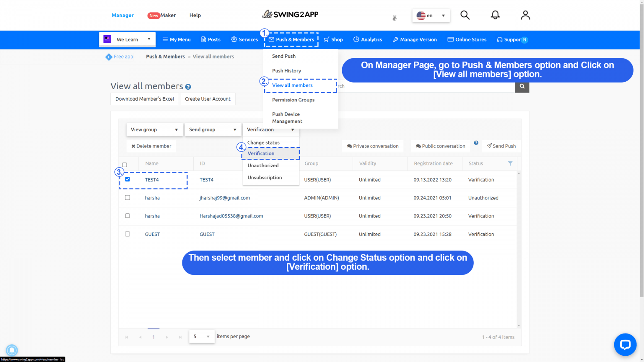Open the Analytics menu

coord(368,39)
